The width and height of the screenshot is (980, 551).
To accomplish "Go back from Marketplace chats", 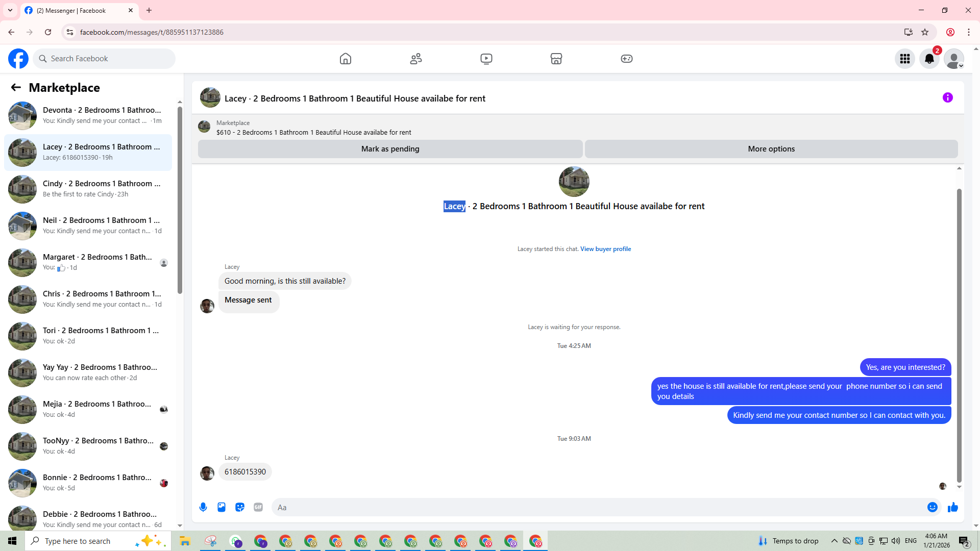I will pyautogui.click(x=16, y=87).
